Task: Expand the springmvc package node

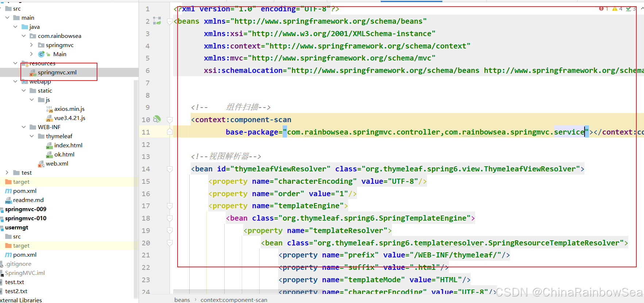Action: pos(31,45)
